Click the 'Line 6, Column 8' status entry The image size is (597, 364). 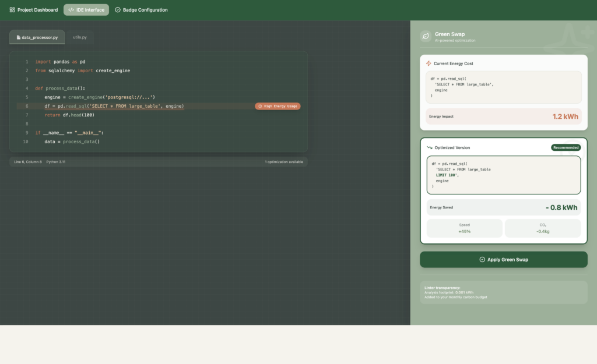click(28, 162)
